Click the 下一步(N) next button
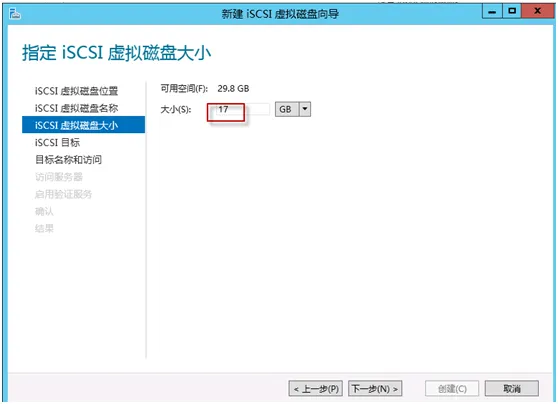 (375, 388)
